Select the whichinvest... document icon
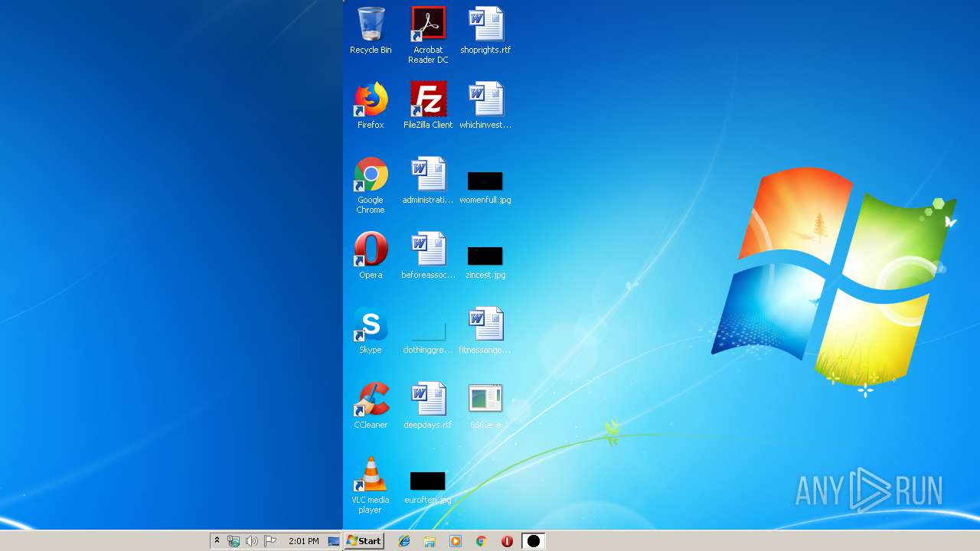The image size is (980, 551). tap(485, 106)
